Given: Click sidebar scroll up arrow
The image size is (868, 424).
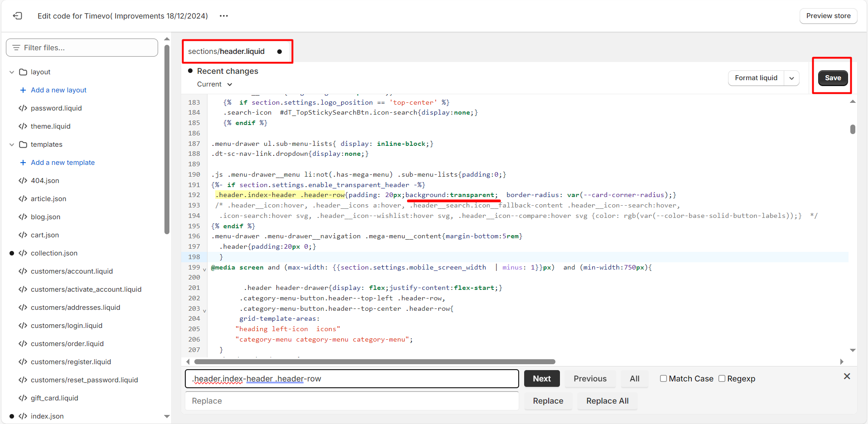Looking at the screenshot, I should (167, 39).
